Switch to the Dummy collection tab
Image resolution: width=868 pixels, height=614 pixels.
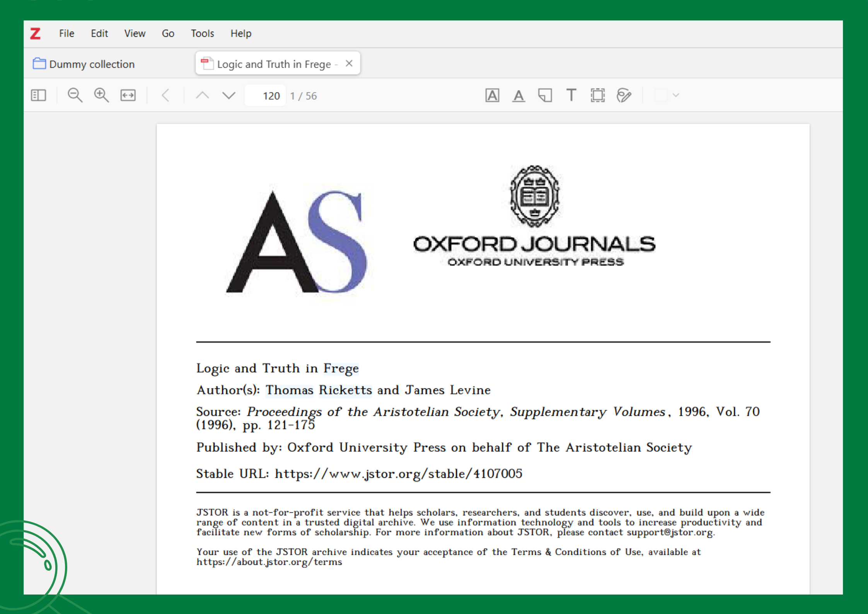point(84,64)
